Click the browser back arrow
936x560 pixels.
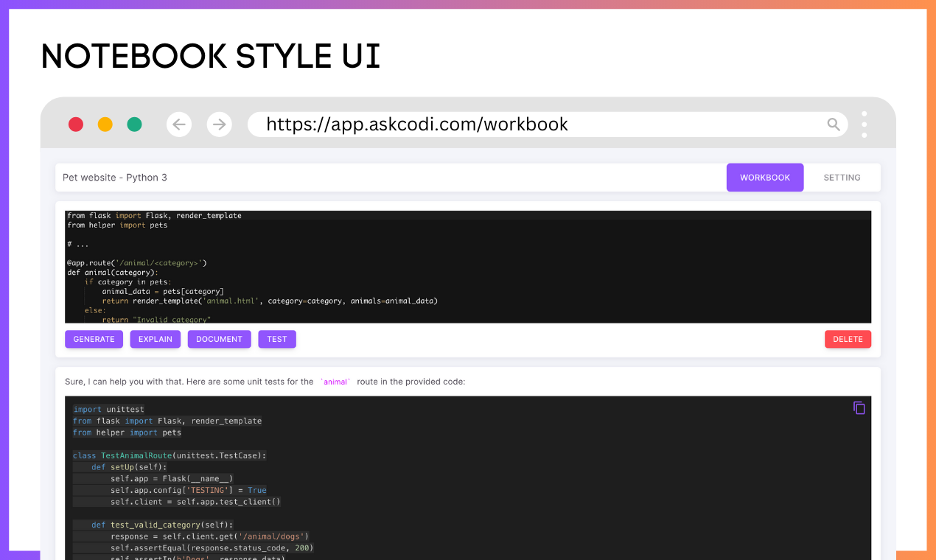click(179, 125)
